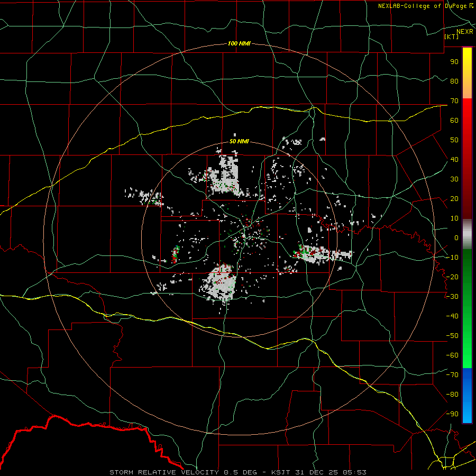The image size is (476, 476).
Task: Click the green segment of the velocity color bar
Action: click(x=467, y=308)
